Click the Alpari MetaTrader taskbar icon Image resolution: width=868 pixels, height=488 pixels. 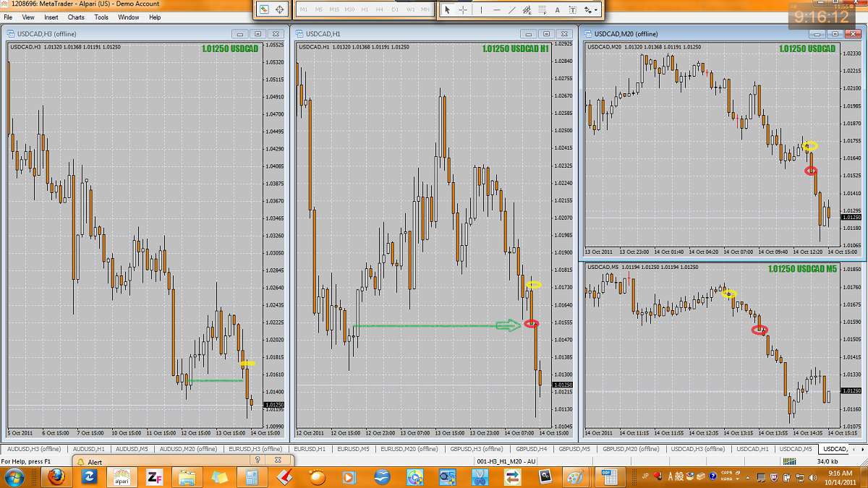tap(122, 477)
